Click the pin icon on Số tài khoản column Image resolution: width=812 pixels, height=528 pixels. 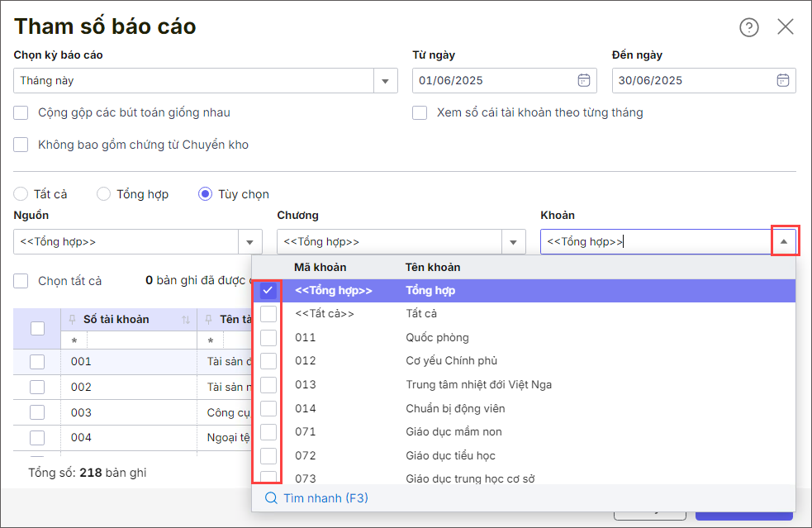tap(74, 319)
